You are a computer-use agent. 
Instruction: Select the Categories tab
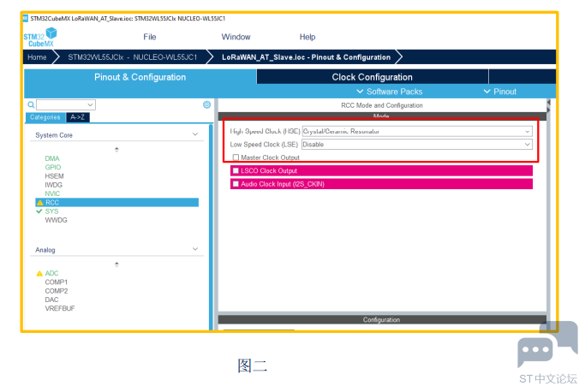(45, 117)
